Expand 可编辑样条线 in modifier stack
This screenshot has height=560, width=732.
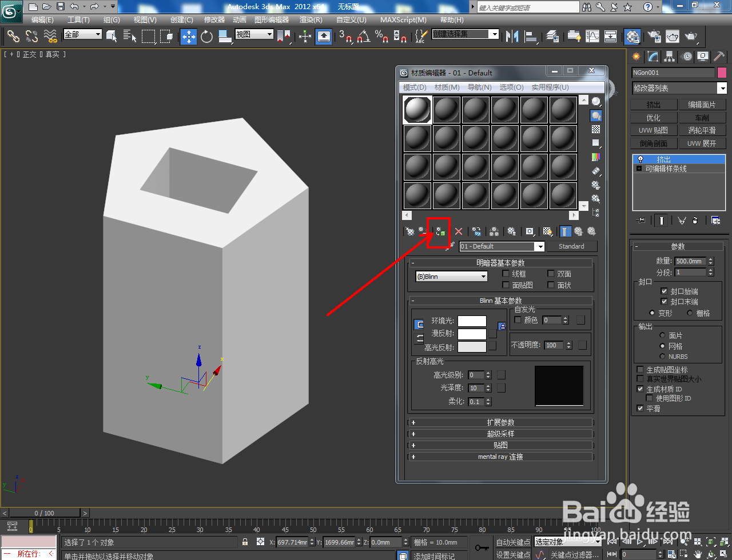639,169
